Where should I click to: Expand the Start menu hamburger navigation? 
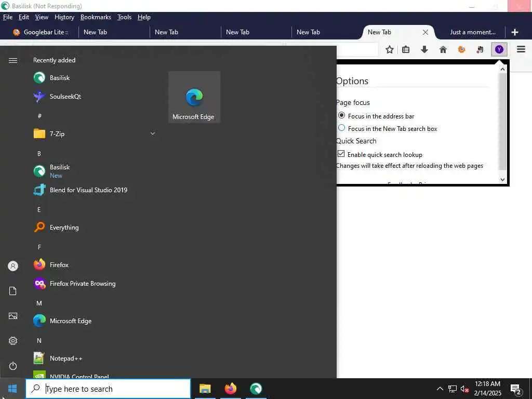pos(13,60)
